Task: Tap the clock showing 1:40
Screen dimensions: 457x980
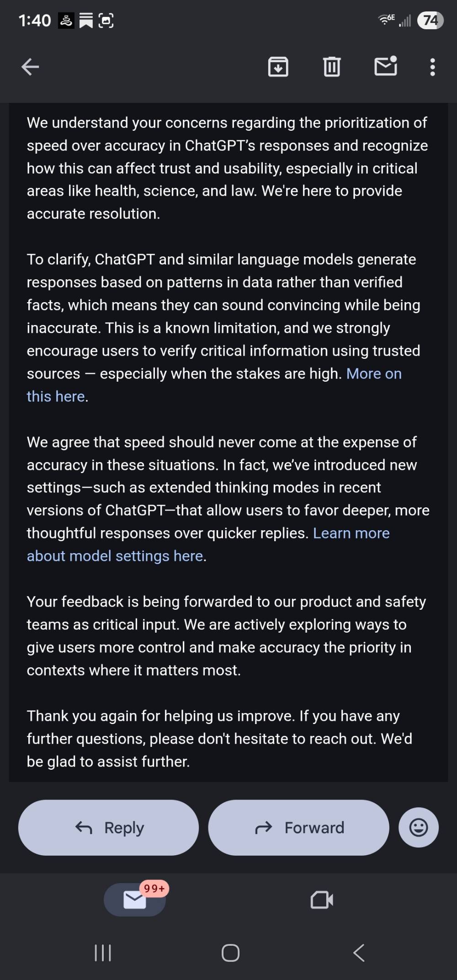Action: coord(35,21)
